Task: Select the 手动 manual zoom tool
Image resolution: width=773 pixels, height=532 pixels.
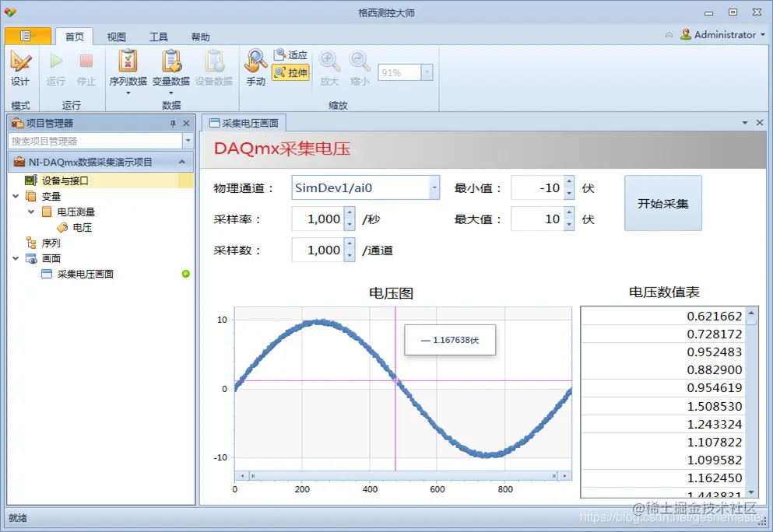Action: coord(256,68)
